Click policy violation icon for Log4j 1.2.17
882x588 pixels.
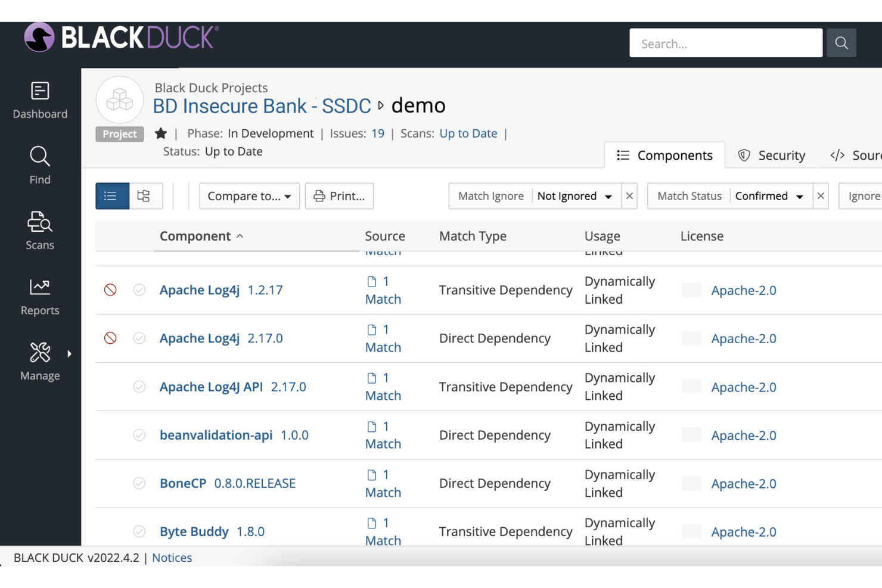110,290
